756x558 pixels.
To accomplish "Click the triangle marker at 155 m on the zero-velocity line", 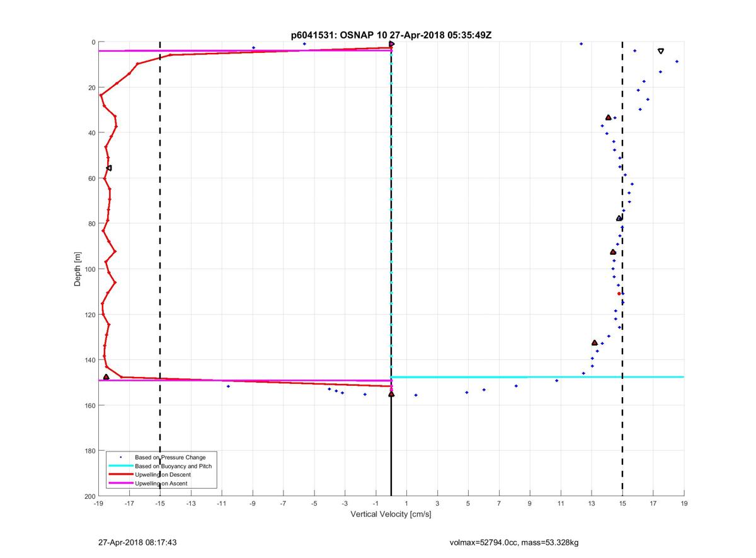I will click(391, 394).
